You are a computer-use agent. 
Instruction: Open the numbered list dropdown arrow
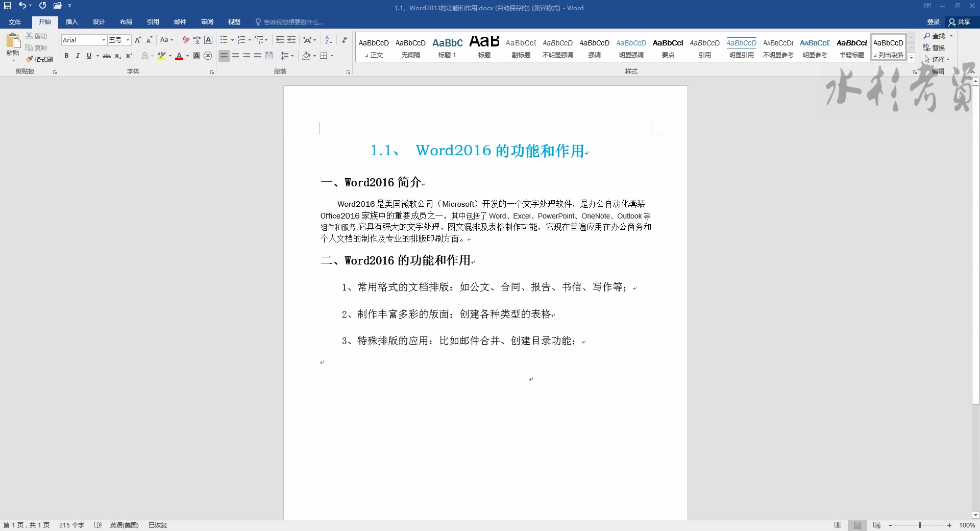coord(250,40)
